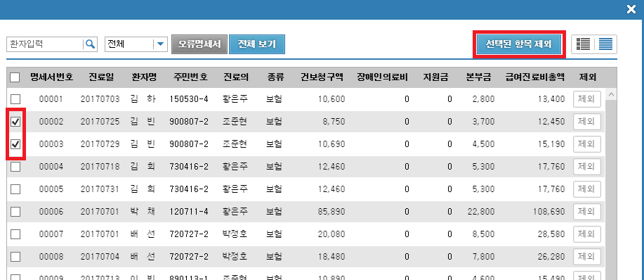
Task: Open the 전체 filter dropdown
Action: 136,44
